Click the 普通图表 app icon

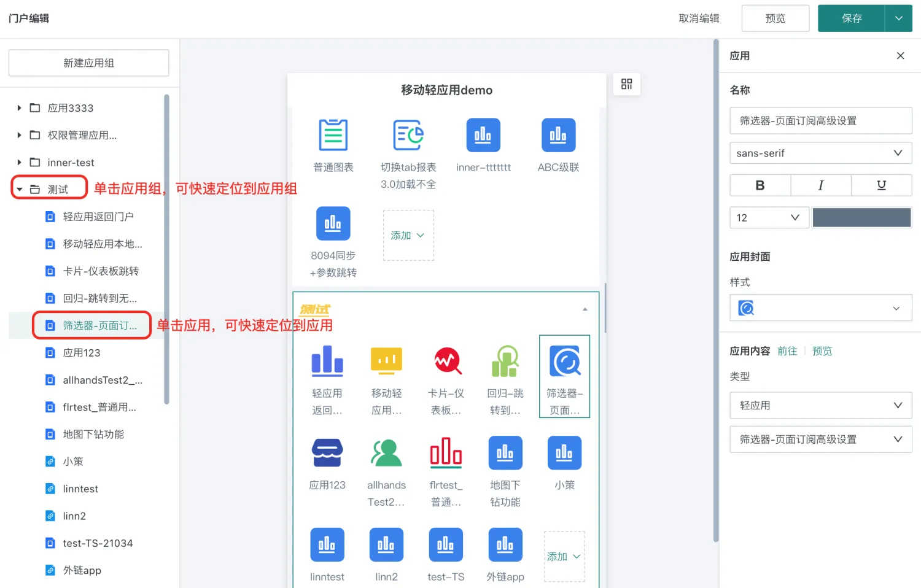(x=333, y=135)
